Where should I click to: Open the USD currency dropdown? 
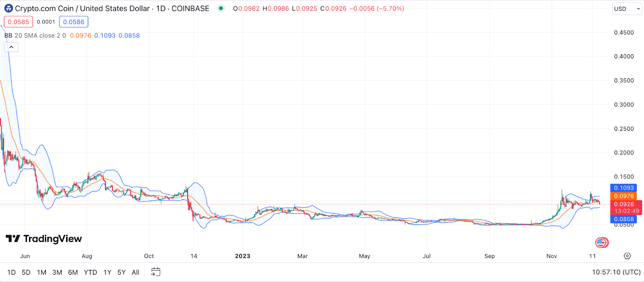click(627, 8)
